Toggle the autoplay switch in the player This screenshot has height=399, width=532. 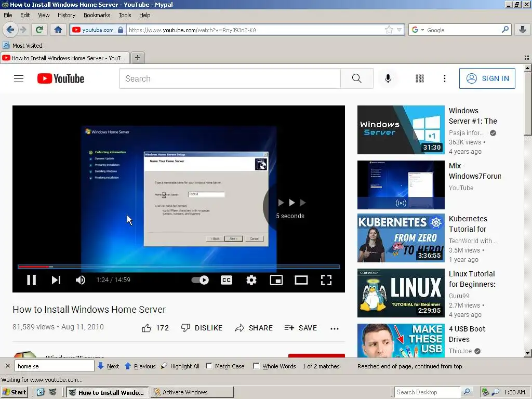pyautogui.click(x=200, y=280)
